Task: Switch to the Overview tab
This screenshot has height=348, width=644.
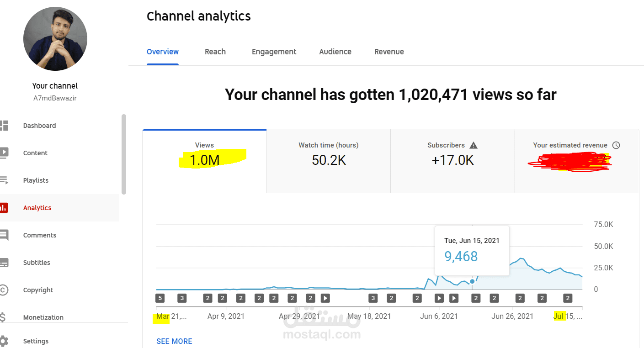Action: (x=163, y=52)
